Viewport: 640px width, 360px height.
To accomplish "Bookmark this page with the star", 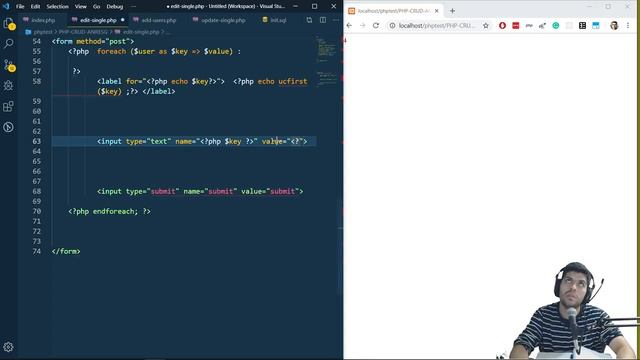I will pyautogui.click(x=486, y=25).
